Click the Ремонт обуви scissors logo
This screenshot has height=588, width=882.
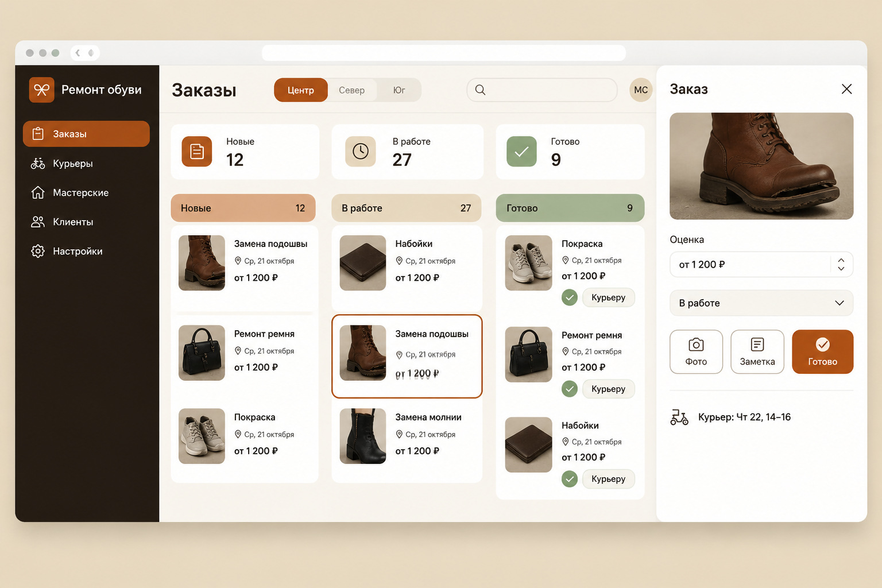click(42, 90)
